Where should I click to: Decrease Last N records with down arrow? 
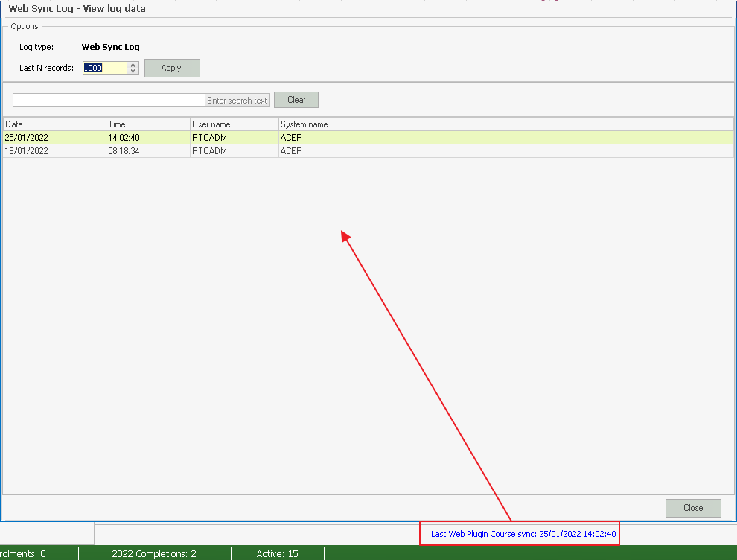133,71
